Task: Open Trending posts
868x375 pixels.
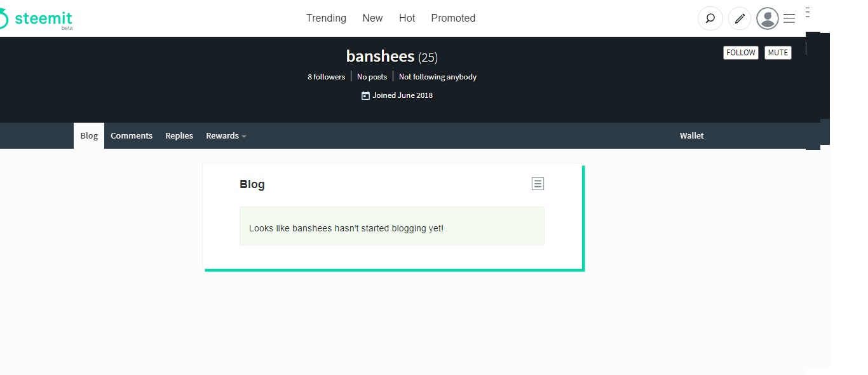Action: [x=326, y=18]
